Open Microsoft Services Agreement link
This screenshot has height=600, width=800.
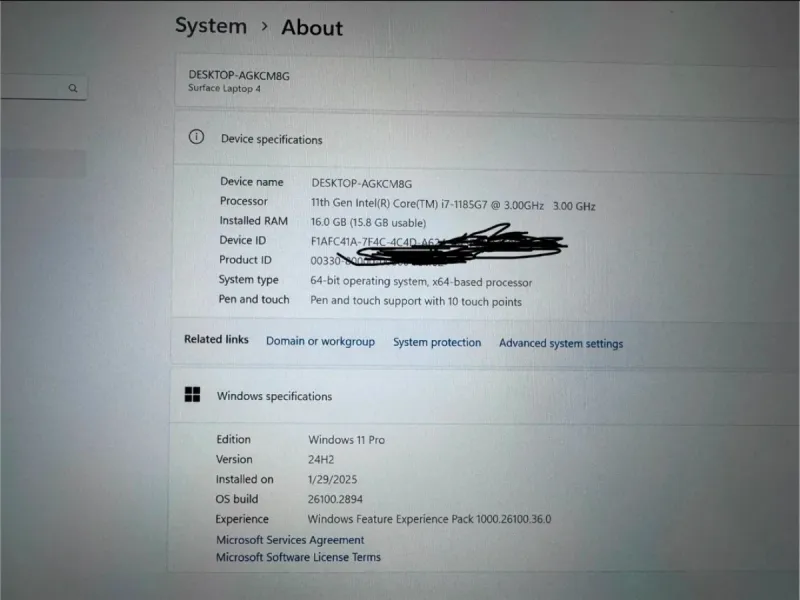(x=290, y=540)
